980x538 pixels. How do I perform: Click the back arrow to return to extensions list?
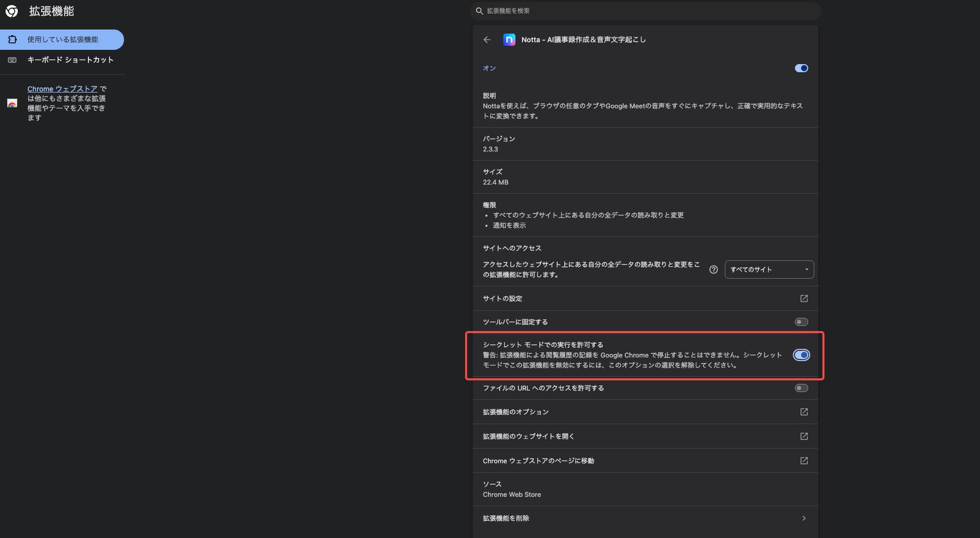(x=486, y=39)
